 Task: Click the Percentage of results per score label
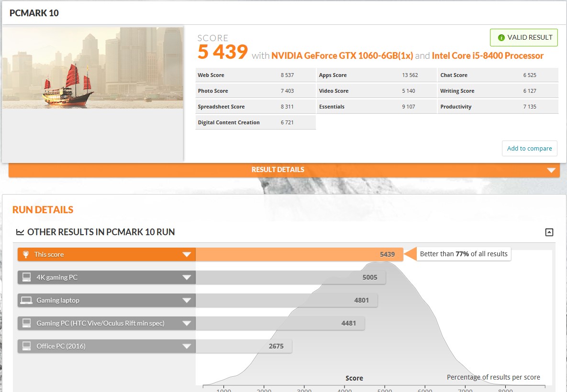pyautogui.click(x=493, y=377)
